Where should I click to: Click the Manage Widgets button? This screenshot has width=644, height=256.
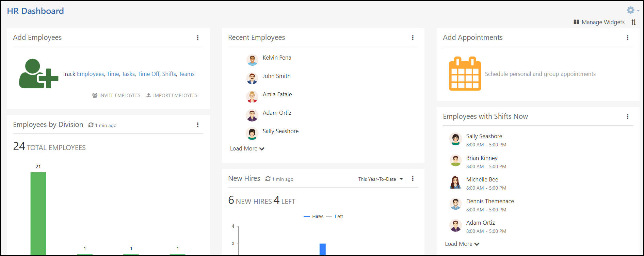point(599,22)
